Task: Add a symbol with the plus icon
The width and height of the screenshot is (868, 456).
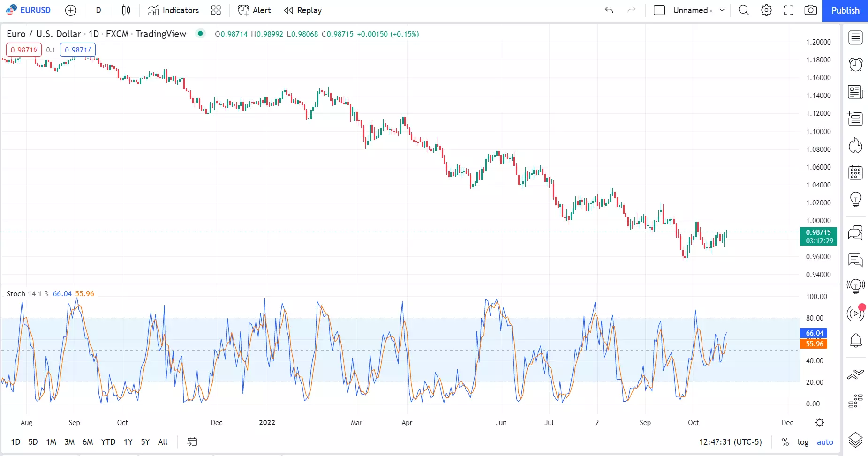Action: click(70, 10)
